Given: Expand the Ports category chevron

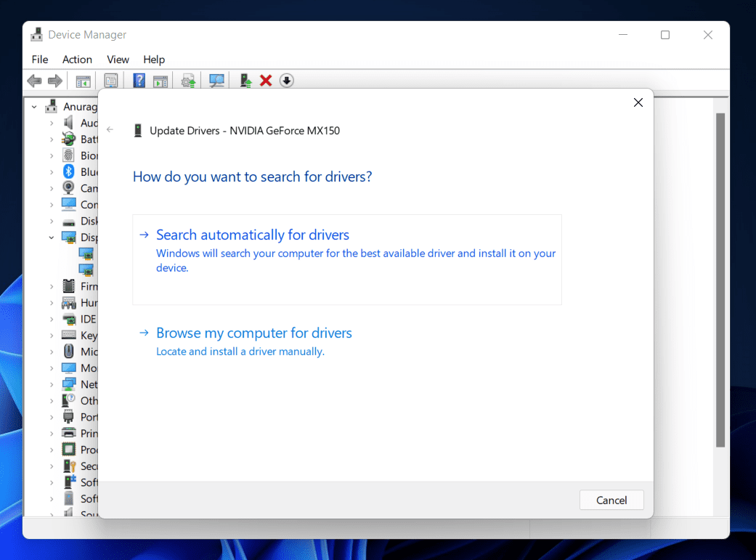Looking at the screenshot, I should [52, 417].
